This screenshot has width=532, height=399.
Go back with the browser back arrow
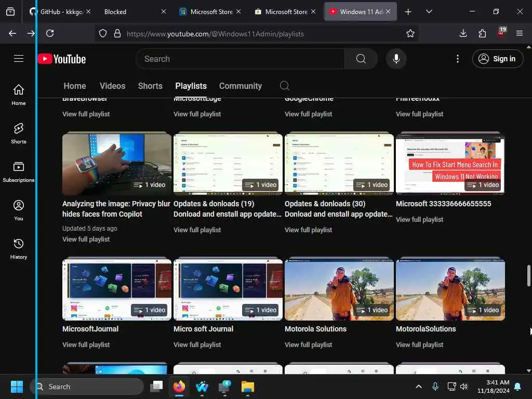[12, 33]
